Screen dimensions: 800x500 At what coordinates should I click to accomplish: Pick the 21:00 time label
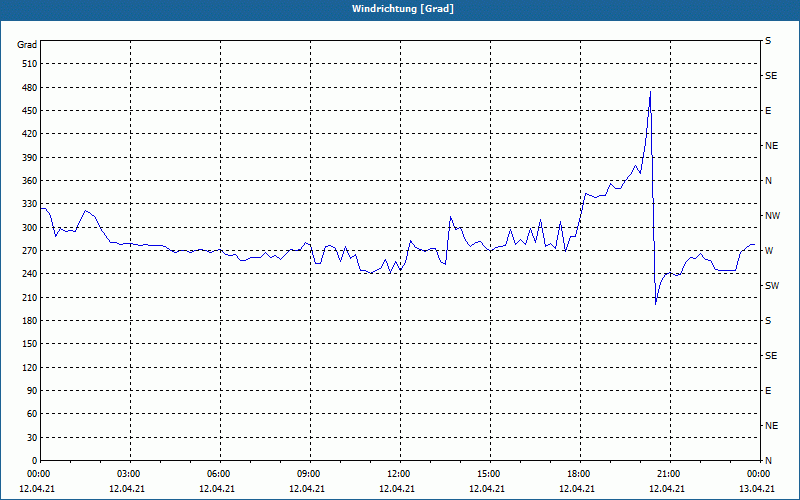click(x=669, y=474)
